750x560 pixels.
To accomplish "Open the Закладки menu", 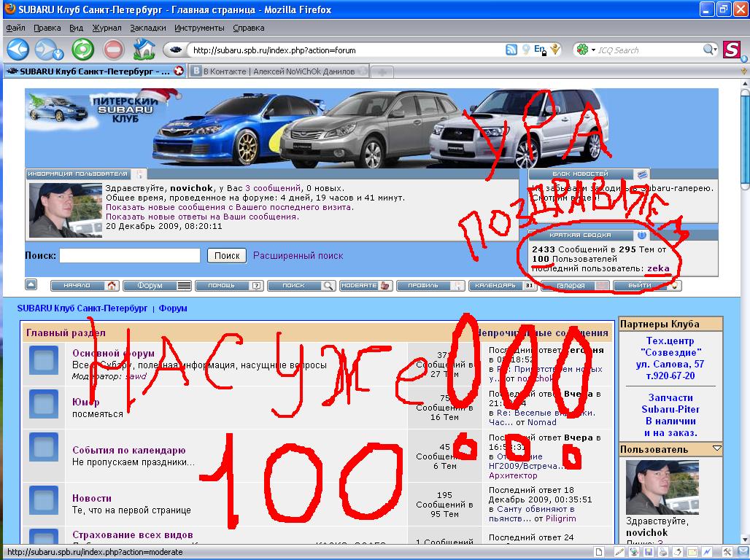I will 148,28.
